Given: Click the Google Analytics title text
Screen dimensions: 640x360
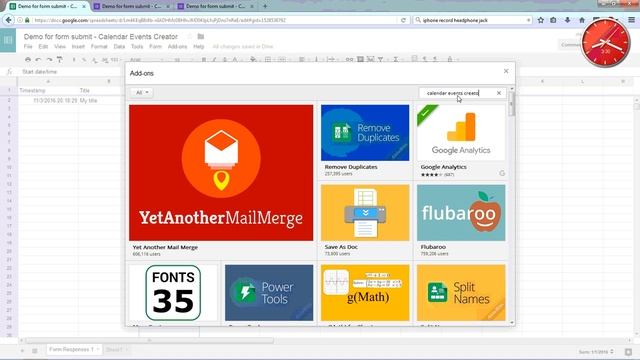Looking at the screenshot, I should coord(443,167).
